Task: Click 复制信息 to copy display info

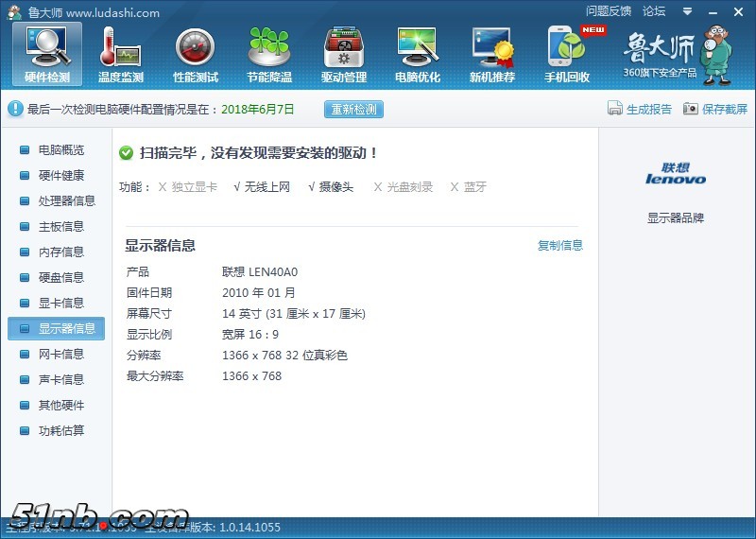Action: (560, 246)
